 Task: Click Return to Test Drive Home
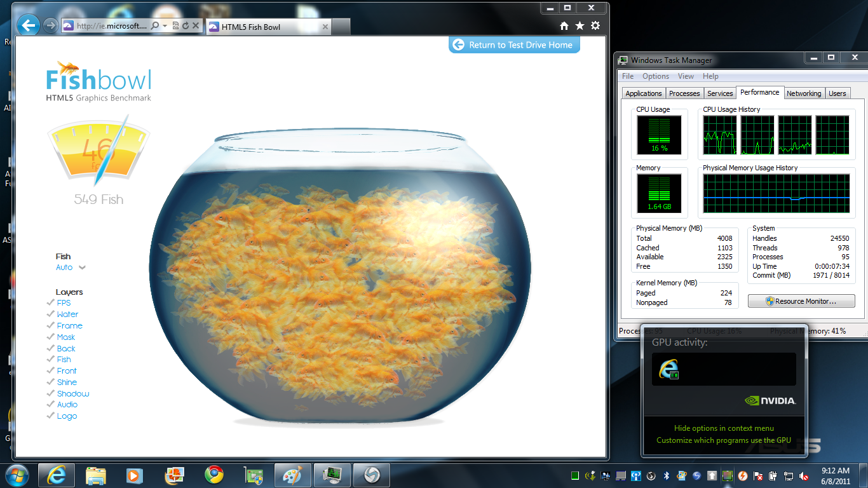pyautogui.click(x=514, y=45)
